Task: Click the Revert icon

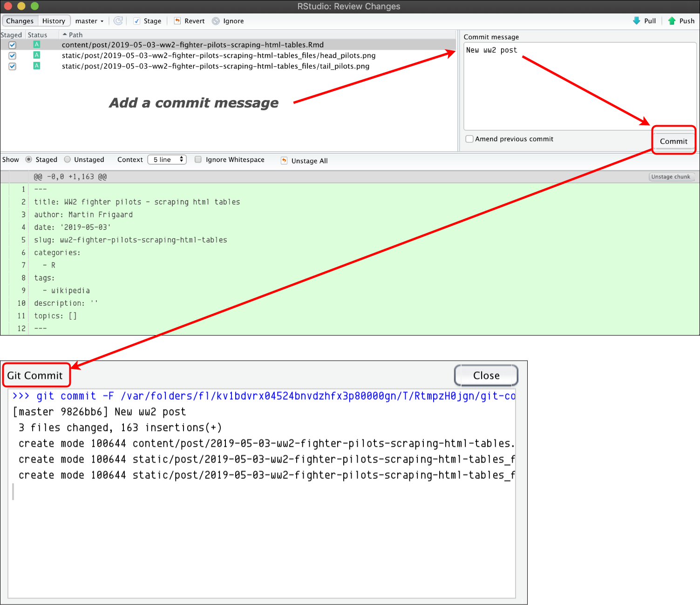Action: click(177, 20)
